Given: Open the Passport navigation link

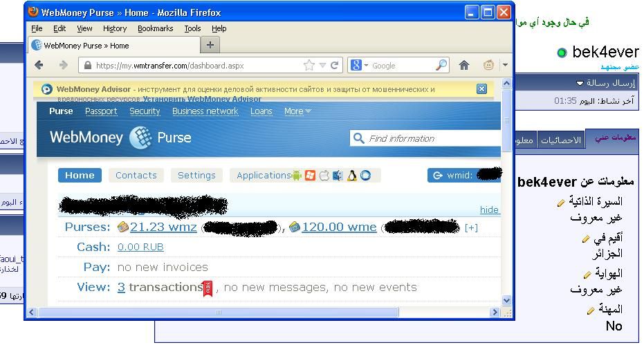Looking at the screenshot, I should click(101, 111).
